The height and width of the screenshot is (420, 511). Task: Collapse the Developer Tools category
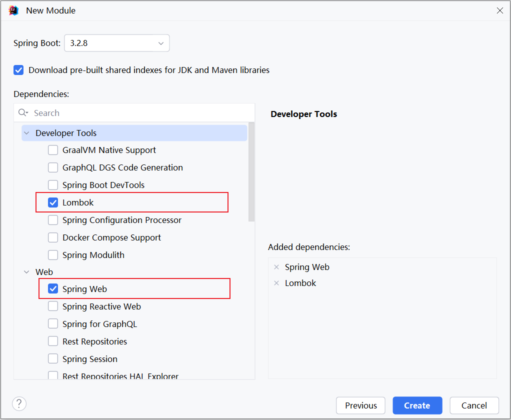pyautogui.click(x=26, y=132)
